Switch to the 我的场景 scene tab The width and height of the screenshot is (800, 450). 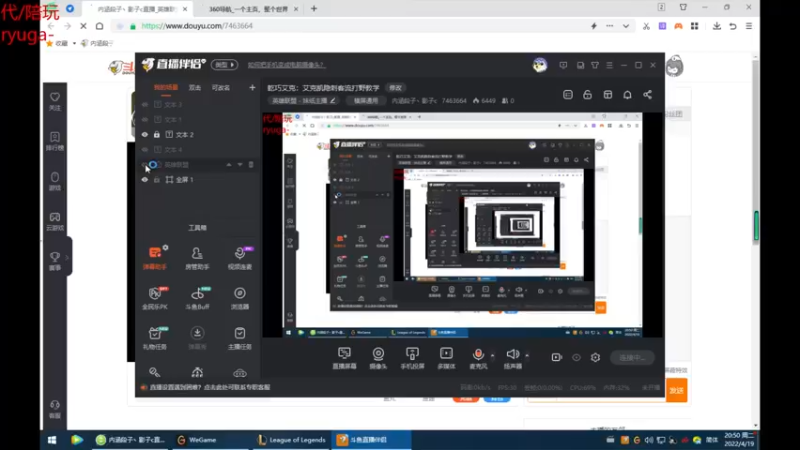coord(166,88)
